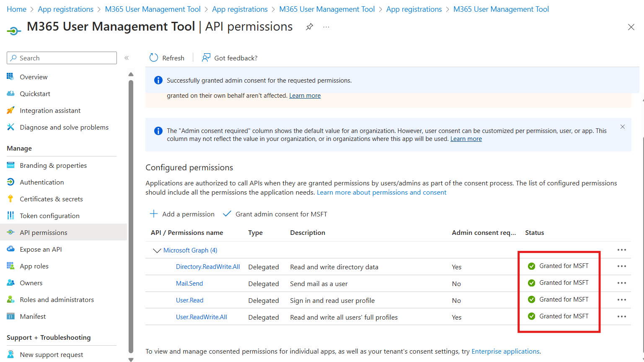Click the Got feedback icon
The height and width of the screenshot is (362, 644).
point(206,58)
